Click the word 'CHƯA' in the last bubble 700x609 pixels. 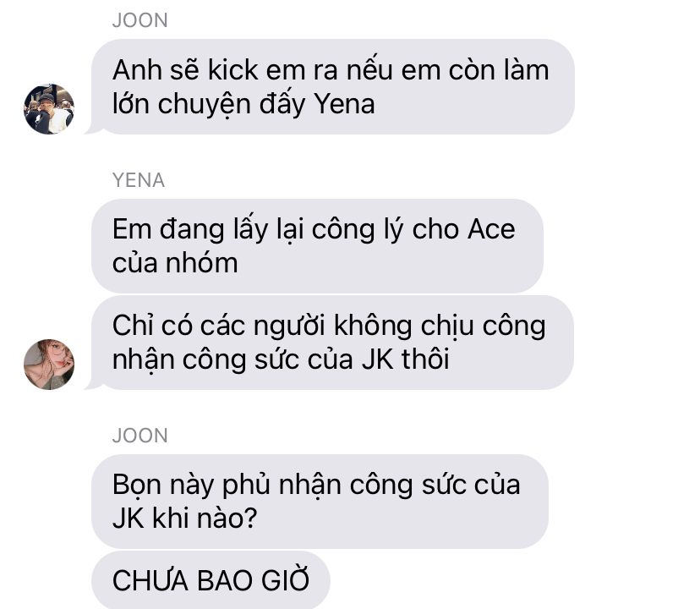pyautogui.click(x=150, y=580)
